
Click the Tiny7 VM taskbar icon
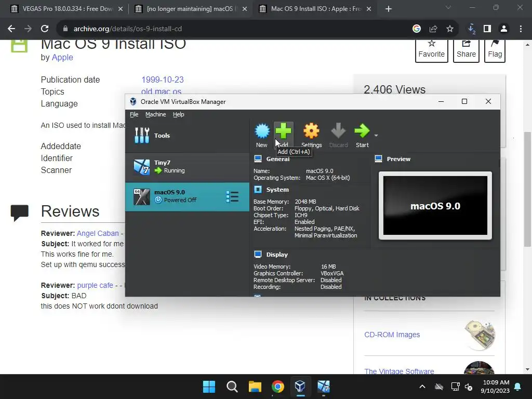click(x=323, y=387)
